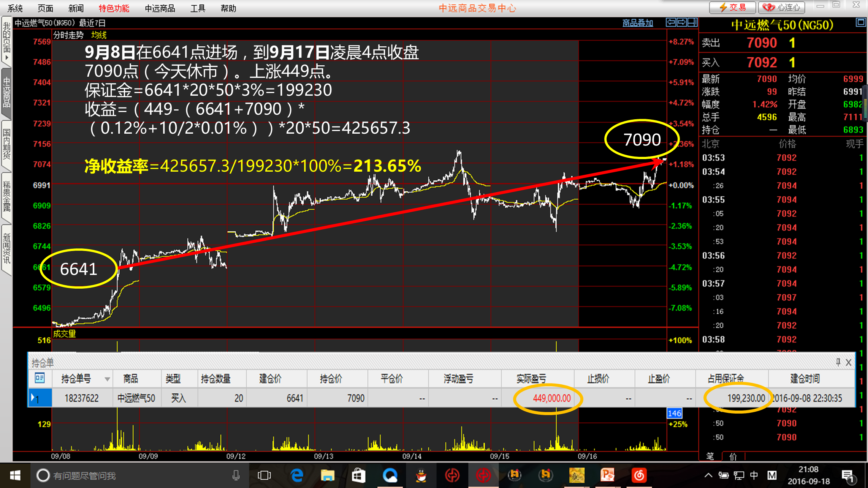The width and height of the screenshot is (868, 488).
Task: Click the 心连心 hearts button
Action: pos(782,7)
